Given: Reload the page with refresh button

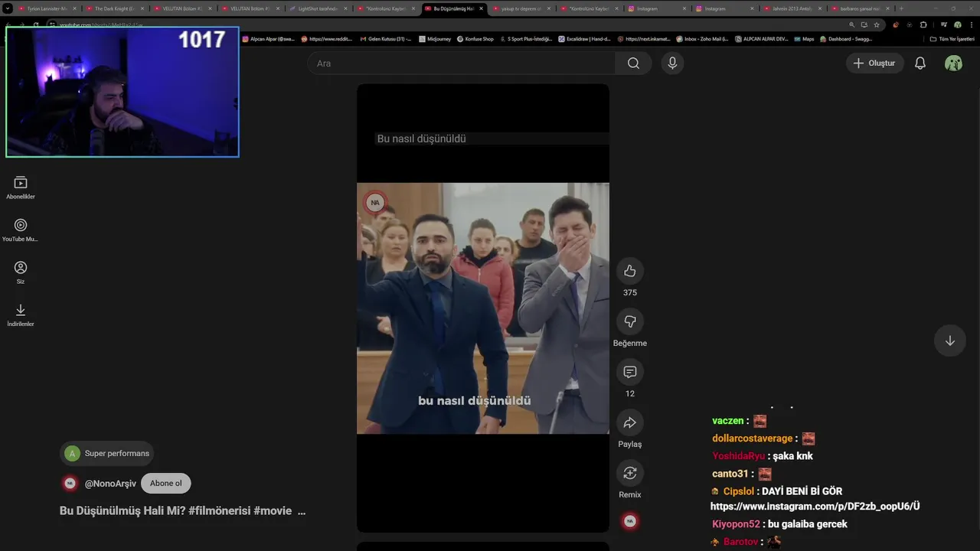Looking at the screenshot, I should (35, 24).
